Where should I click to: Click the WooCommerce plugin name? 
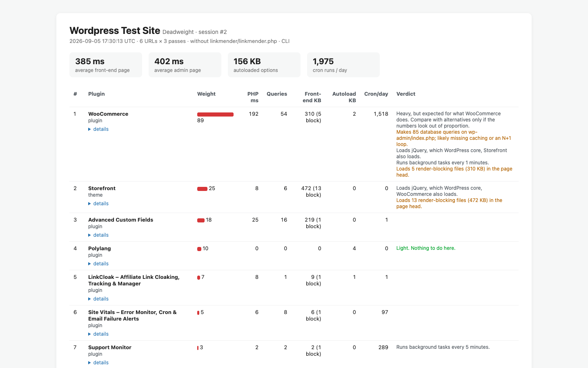coord(108,114)
